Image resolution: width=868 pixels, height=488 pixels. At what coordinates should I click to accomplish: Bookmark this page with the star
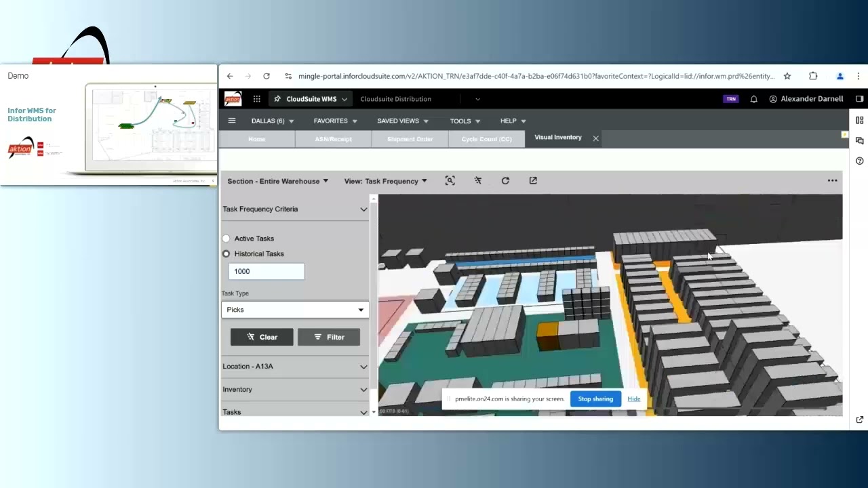pos(787,76)
